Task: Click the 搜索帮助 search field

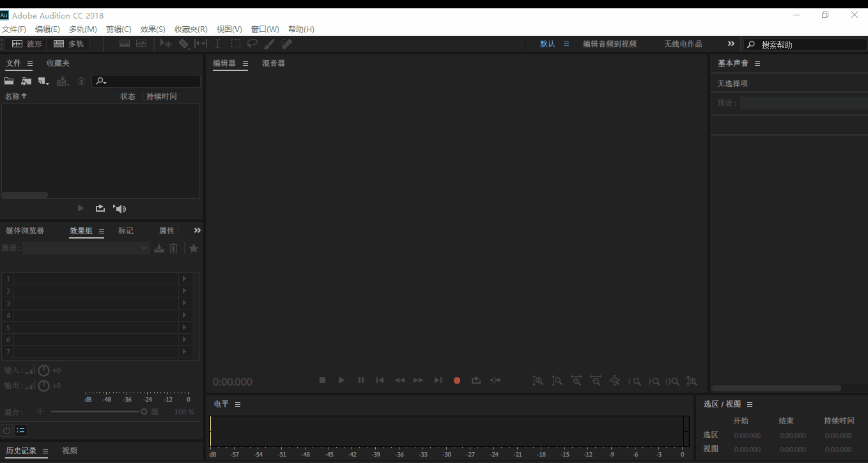Action: [x=805, y=45]
